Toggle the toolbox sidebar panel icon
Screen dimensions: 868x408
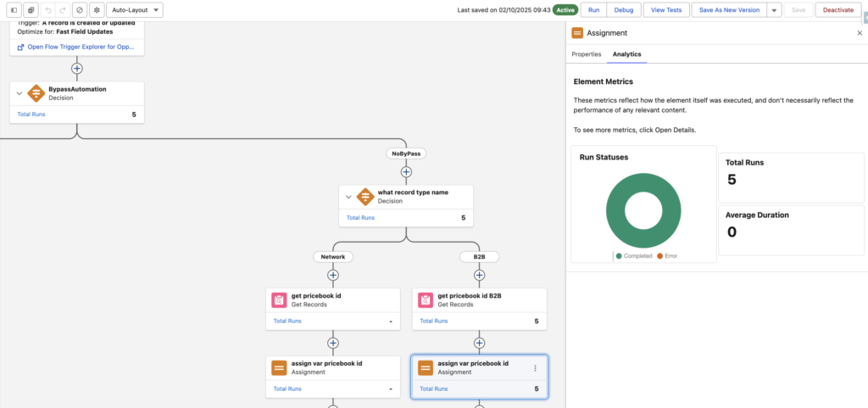[14, 10]
